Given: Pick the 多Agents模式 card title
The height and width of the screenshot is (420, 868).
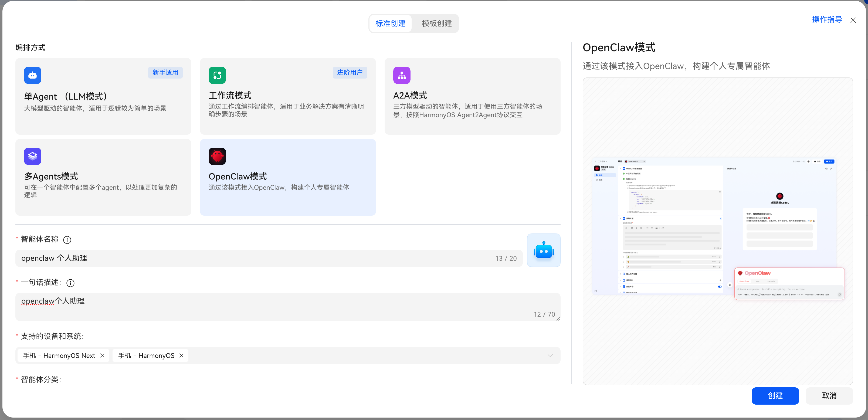Looking at the screenshot, I should [x=51, y=176].
